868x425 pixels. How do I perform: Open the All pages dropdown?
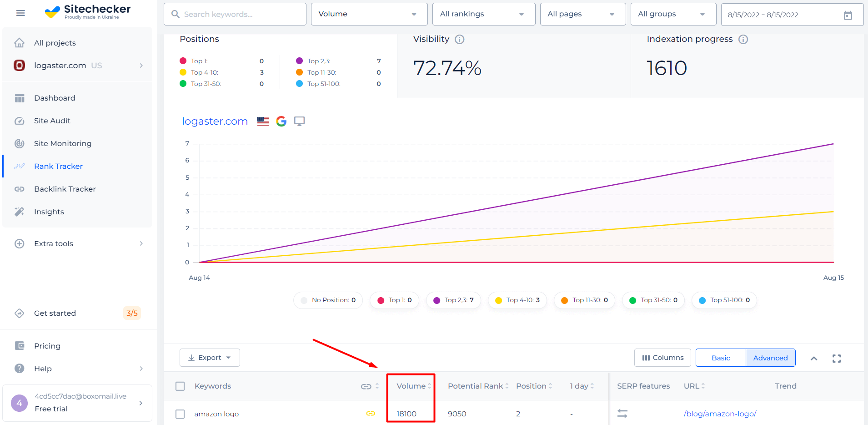point(583,14)
